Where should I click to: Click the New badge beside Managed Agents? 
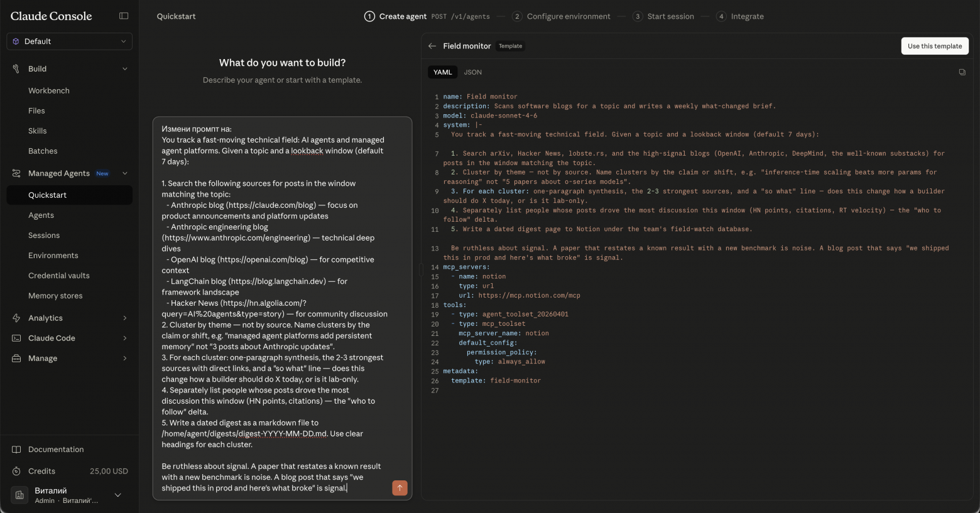pyautogui.click(x=102, y=173)
